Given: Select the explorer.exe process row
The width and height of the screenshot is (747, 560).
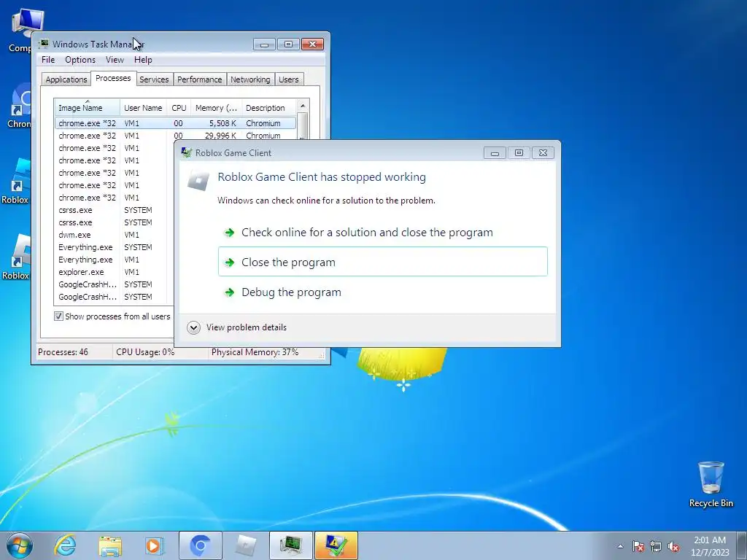Looking at the screenshot, I should tap(113, 272).
